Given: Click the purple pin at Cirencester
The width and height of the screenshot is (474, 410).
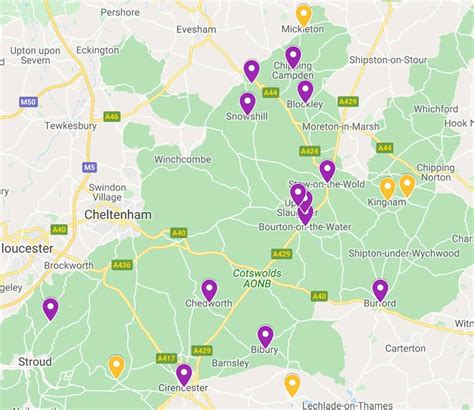Looking at the screenshot, I should click(x=184, y=375).
